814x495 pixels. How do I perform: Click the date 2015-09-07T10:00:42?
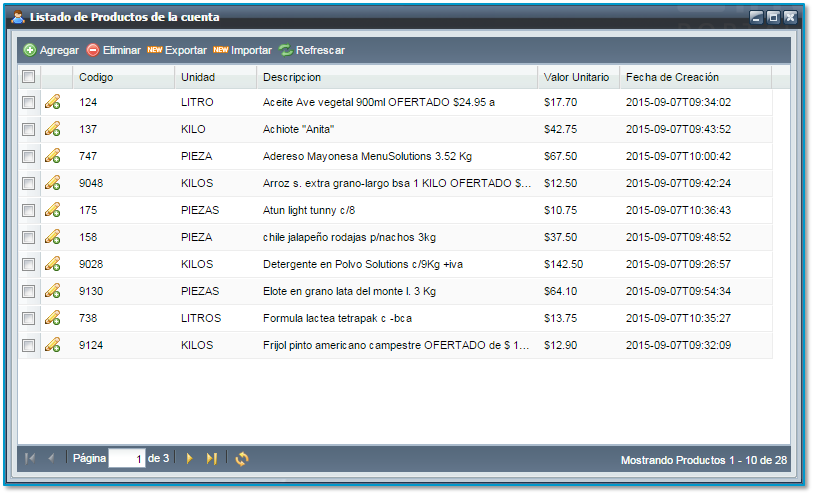[x=678, y=156]
